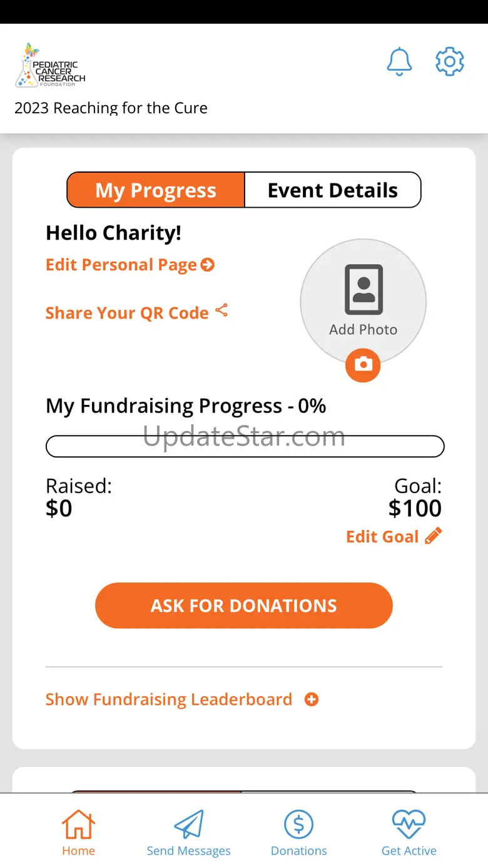Screen dimensions: 488x868
Task: Click the pencil icon next to Edit Goal
Action: click(433, 536)
